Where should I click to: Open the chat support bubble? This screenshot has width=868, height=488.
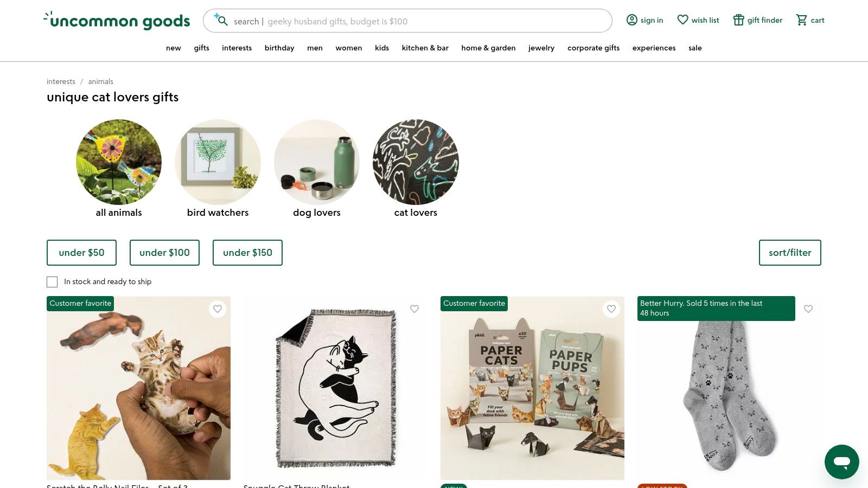[x=841, y=462]
